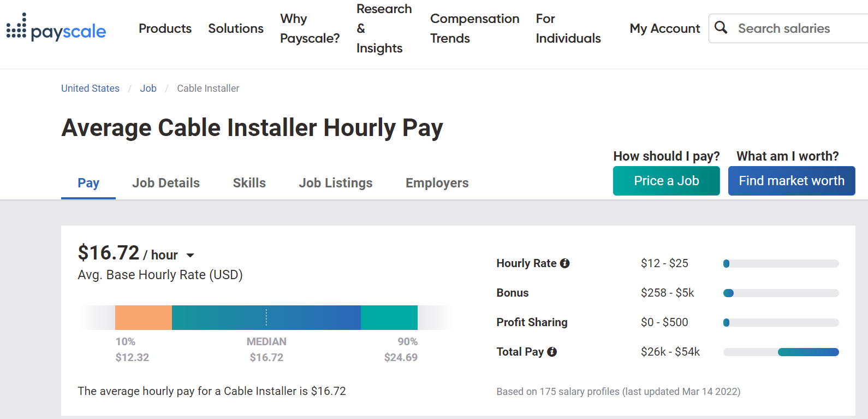868x419 pixels.
Task: Click the Bonus range bar
Action: pyautogui.click(x=781, y=293)
